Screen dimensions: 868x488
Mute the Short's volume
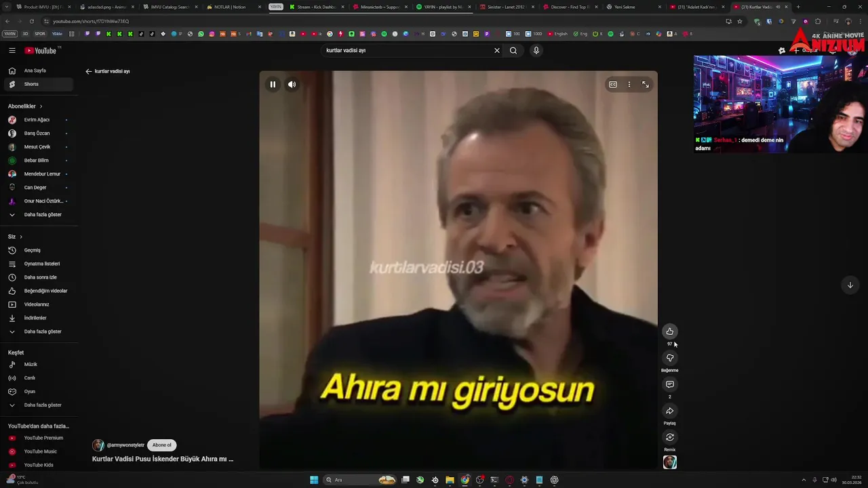[292, 85]
